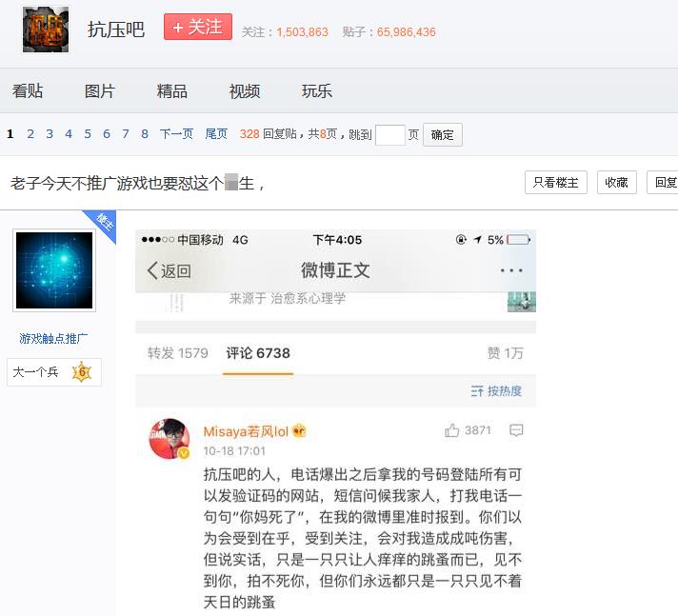
Task: Switch to the 图片 tab
Action: (100, 91)
